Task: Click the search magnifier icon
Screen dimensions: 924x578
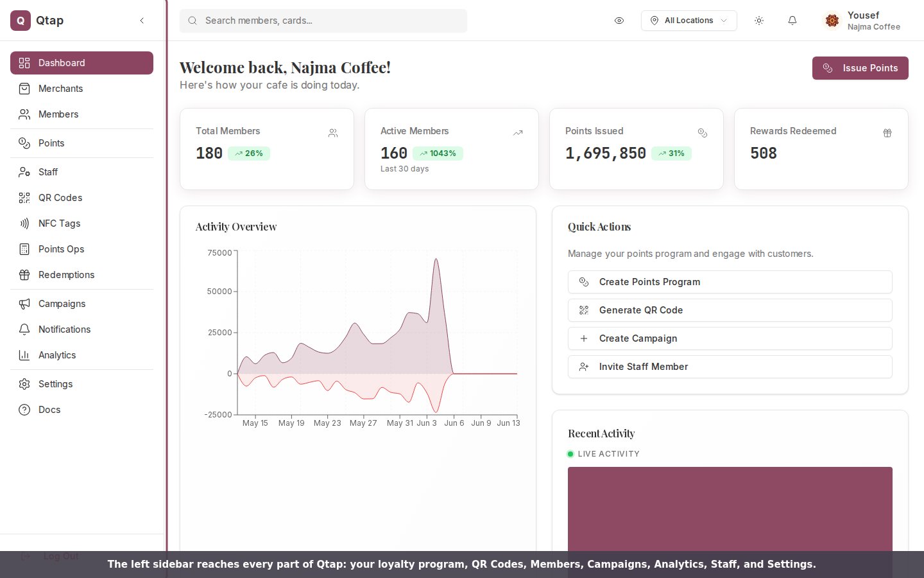Action: tap(193, 21)
